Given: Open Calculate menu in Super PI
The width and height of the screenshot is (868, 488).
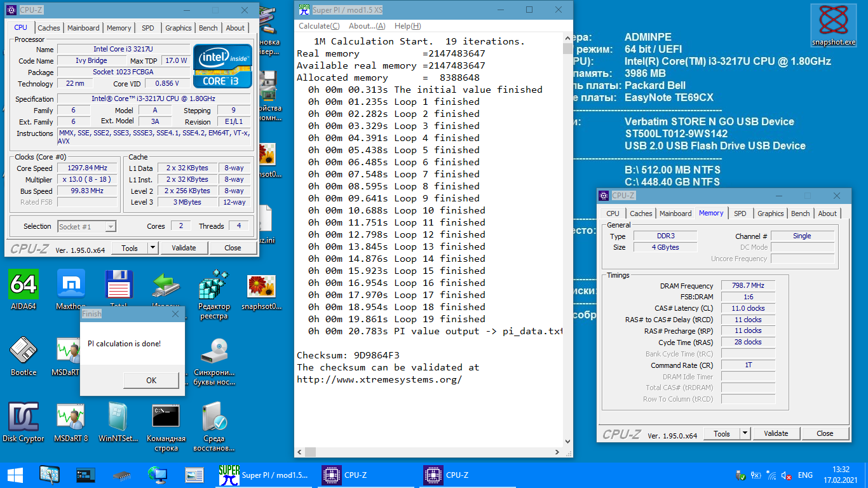Looking at the screenshot, I should [x=319, y=26].
